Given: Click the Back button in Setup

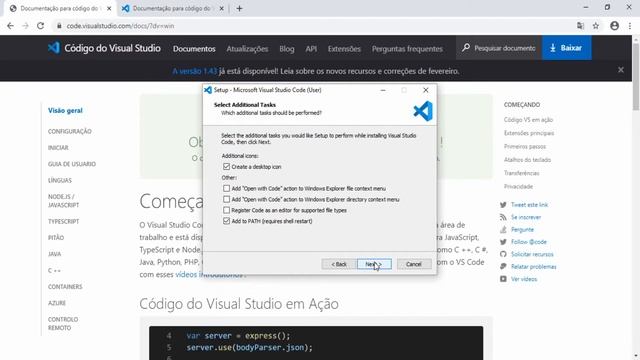Looking at the screenshot, I should 339,264.
